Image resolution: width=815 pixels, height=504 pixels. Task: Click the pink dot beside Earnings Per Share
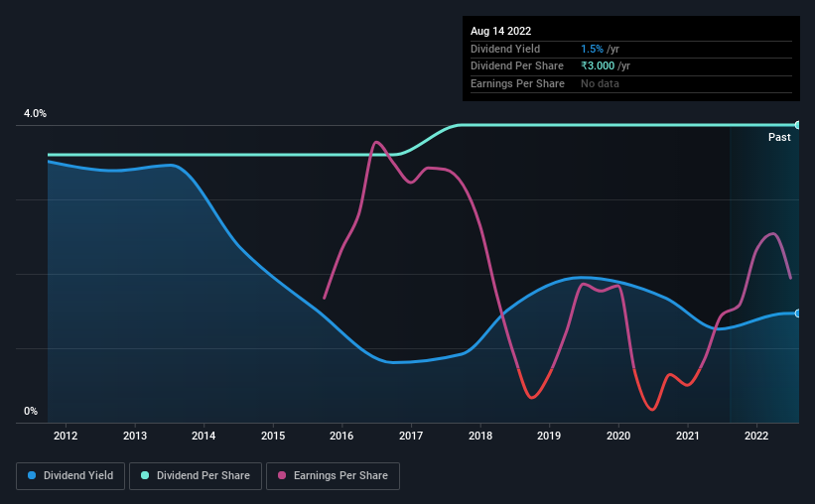click(x=283, y=476)
